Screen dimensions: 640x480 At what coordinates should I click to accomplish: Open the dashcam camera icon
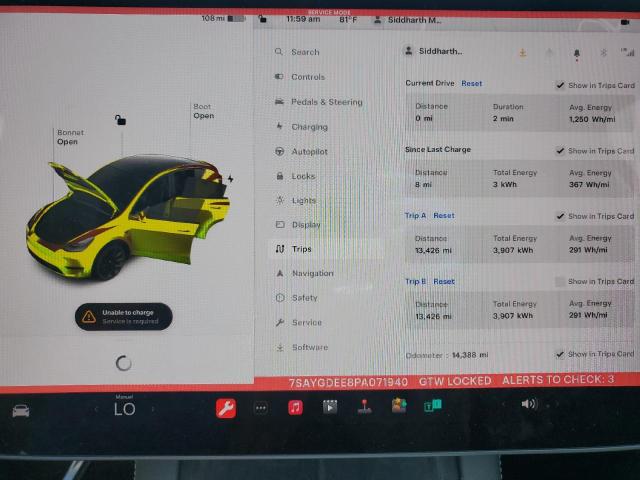pyautogui.click(x=625, y=22)
